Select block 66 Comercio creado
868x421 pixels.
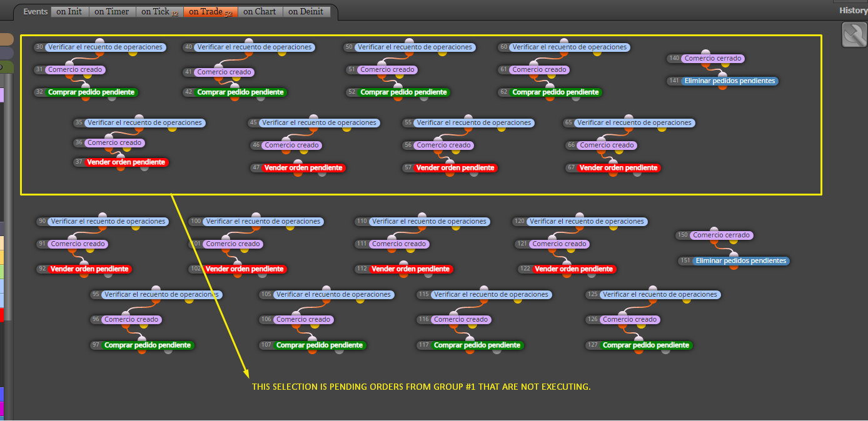coord(600,146)
